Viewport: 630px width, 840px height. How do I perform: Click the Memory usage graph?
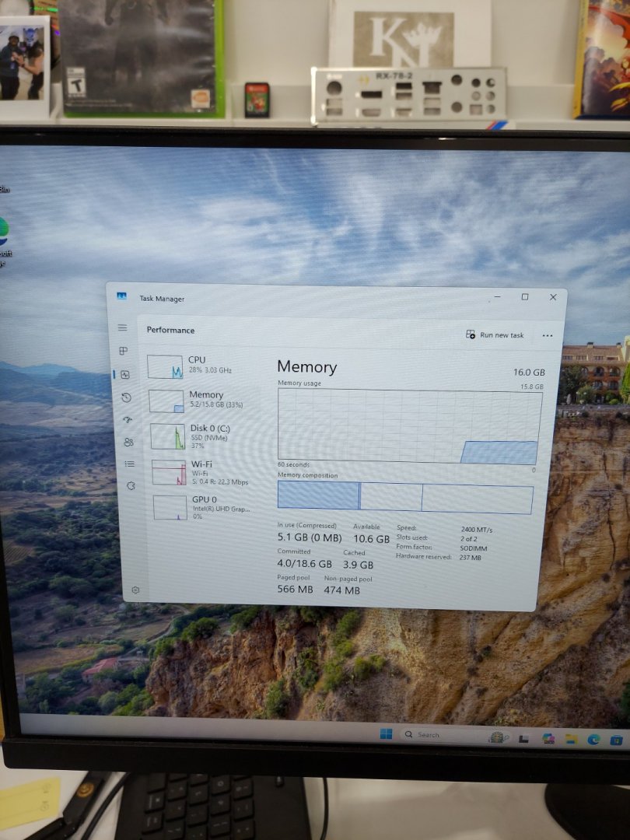(409, 427)
